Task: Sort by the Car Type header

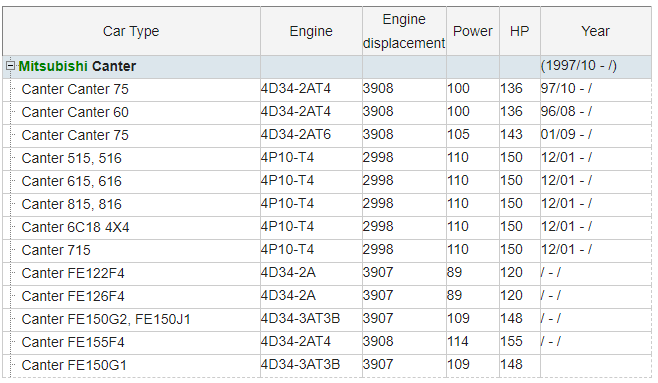Action: [x=131, y=31]
